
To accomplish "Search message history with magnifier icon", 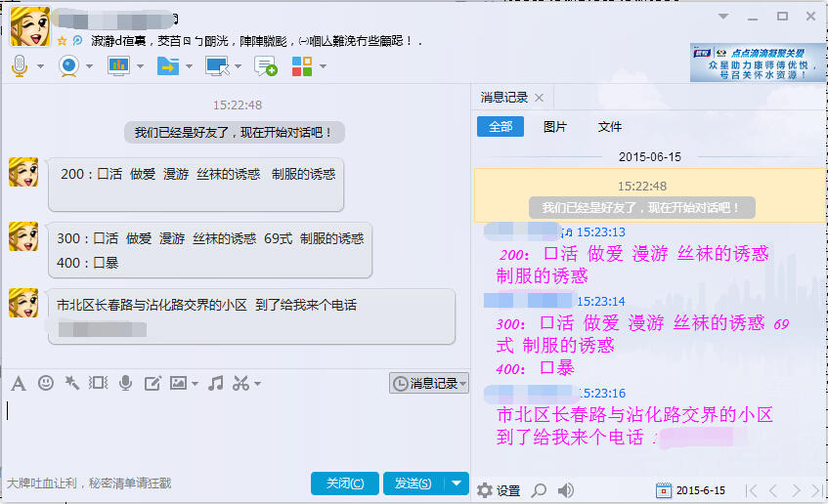I will click(x=539, y=490).
